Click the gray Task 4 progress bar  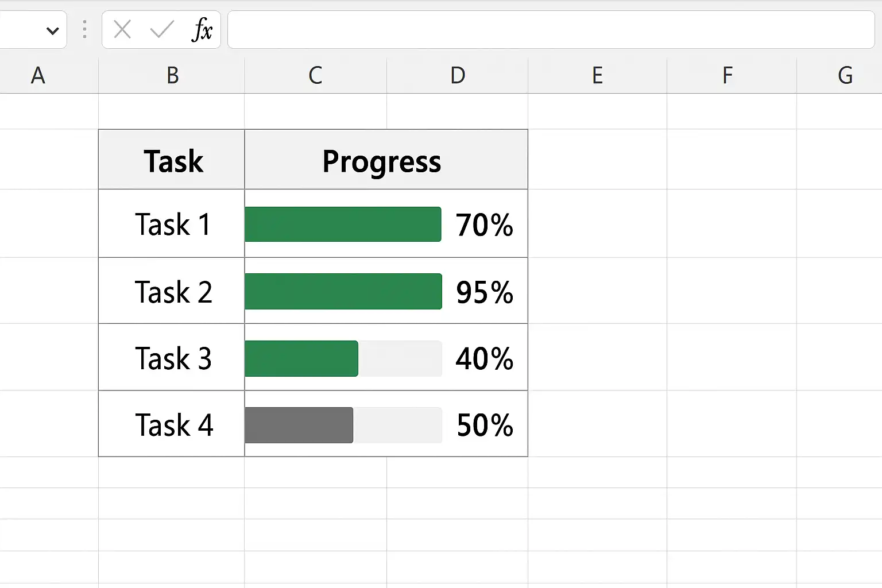click(x=299, y=425)
